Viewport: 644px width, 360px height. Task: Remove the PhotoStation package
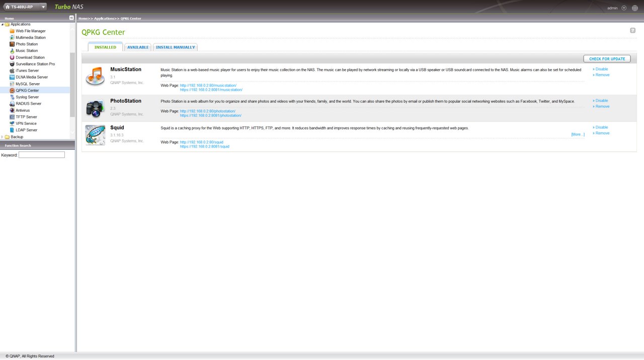pyautogui.click(x=601, y=106)
